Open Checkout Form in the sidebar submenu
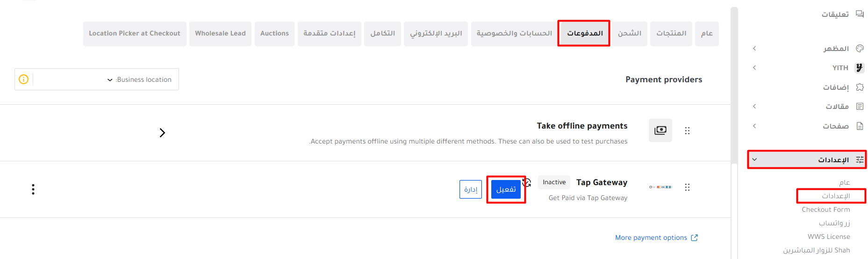868x259 pixels. pos(825,209)
